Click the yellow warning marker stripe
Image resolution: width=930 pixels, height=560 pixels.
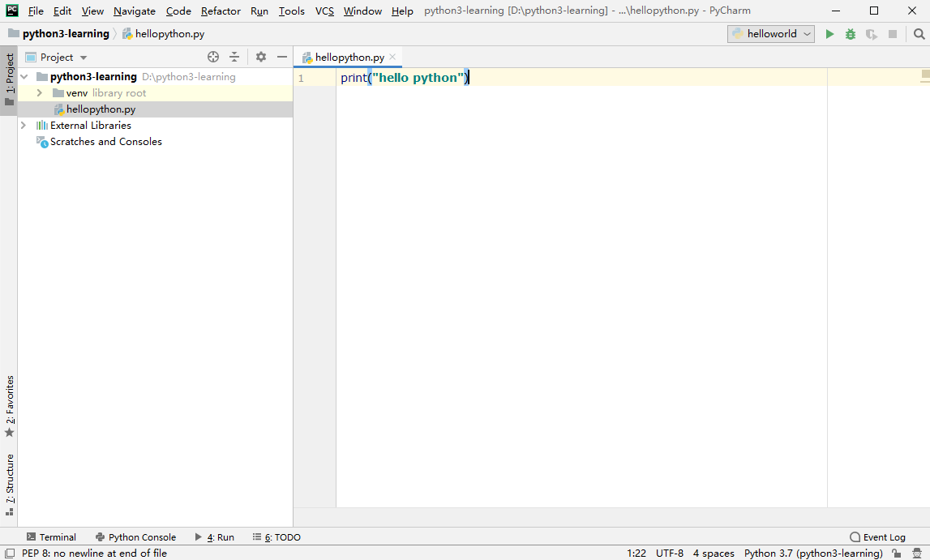(x=925, y=75)
